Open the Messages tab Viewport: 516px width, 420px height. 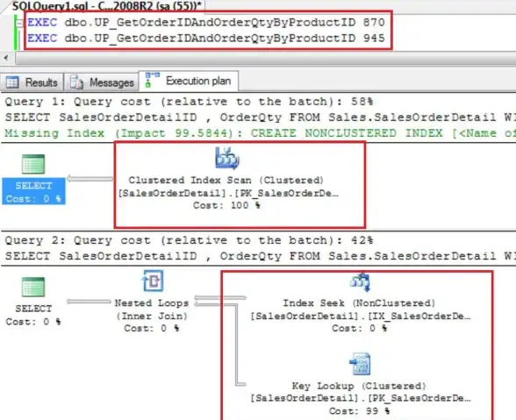click(102, 82)
